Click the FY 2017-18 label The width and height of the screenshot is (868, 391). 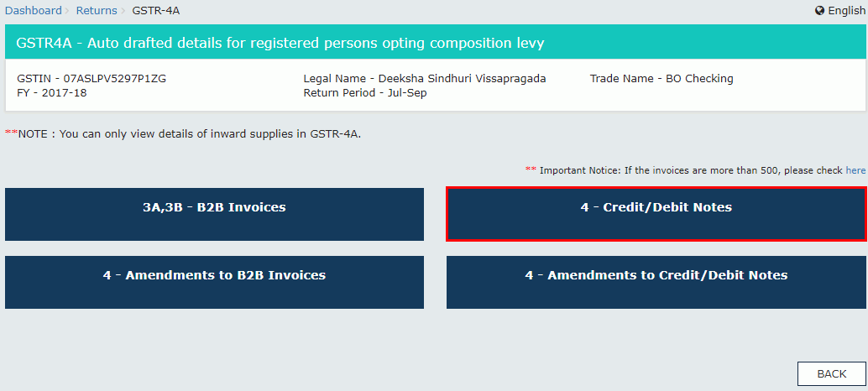[x=52, y=92]
